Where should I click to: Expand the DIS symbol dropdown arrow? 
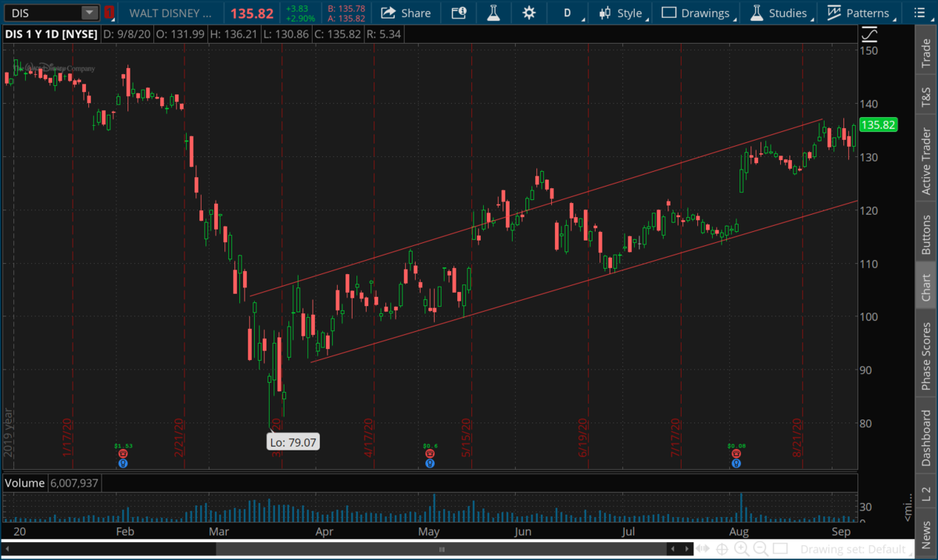89,12
